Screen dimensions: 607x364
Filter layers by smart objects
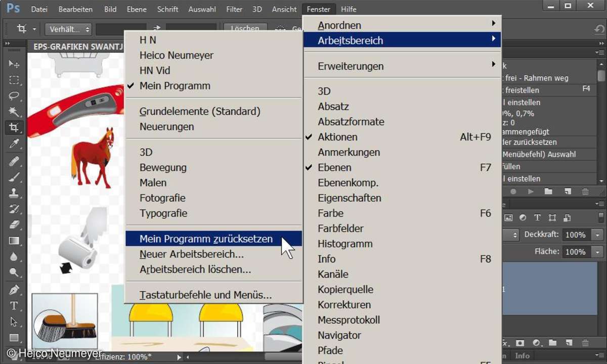(x=567, y=218)
